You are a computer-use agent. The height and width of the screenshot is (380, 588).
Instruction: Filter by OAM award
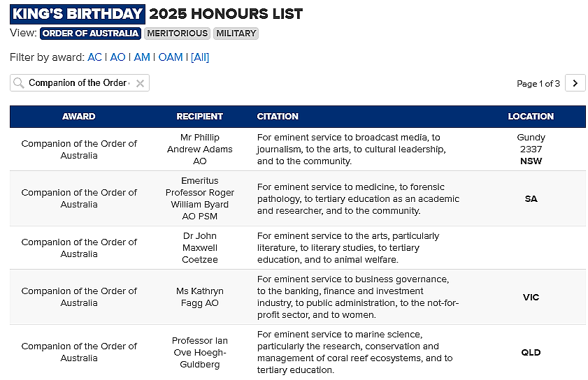(171, 57)
